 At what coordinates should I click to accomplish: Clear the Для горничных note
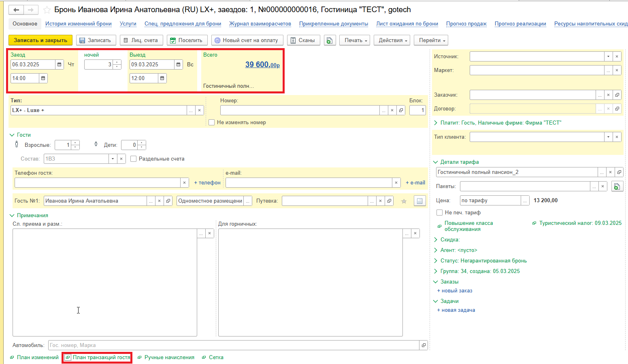pos(415,233)
